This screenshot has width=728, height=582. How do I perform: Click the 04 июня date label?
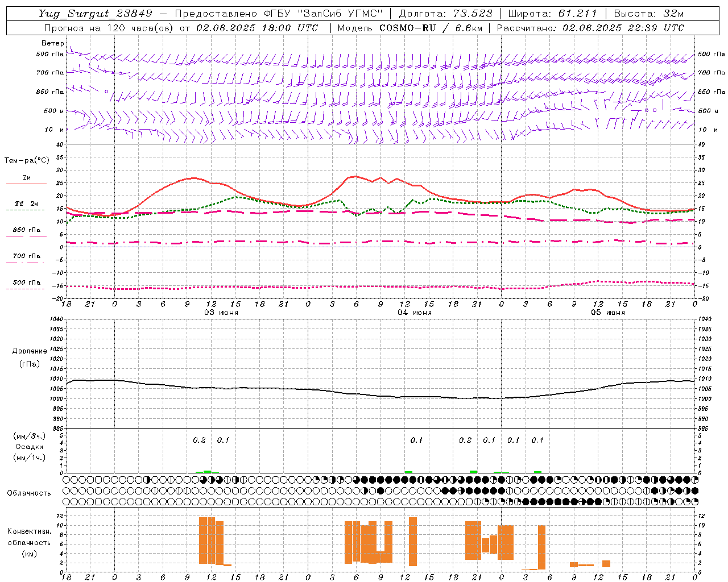tap(415, 312)
